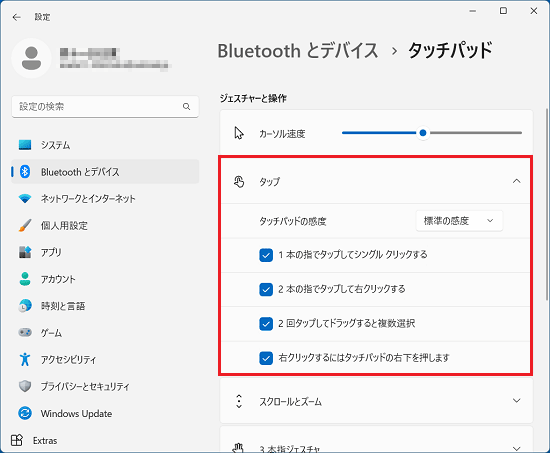Click the network Wi-Fi icon
The height and width of the screenshot is (453, 550).
(x=25, y=199)
